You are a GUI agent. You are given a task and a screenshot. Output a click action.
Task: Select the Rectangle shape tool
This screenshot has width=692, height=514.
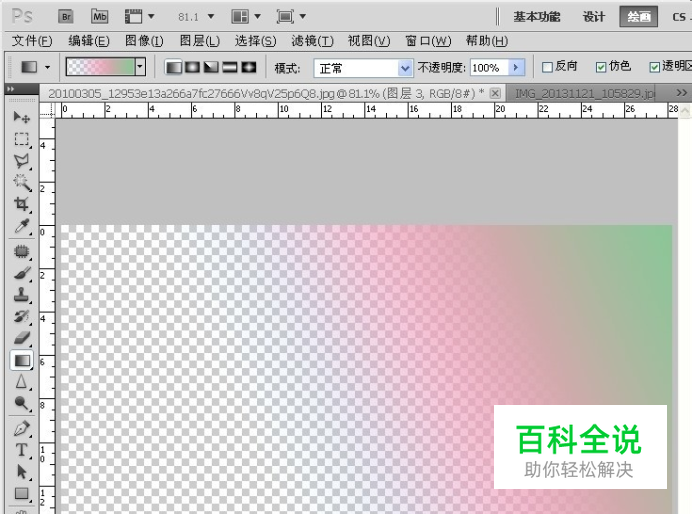[x=22, y=493]
